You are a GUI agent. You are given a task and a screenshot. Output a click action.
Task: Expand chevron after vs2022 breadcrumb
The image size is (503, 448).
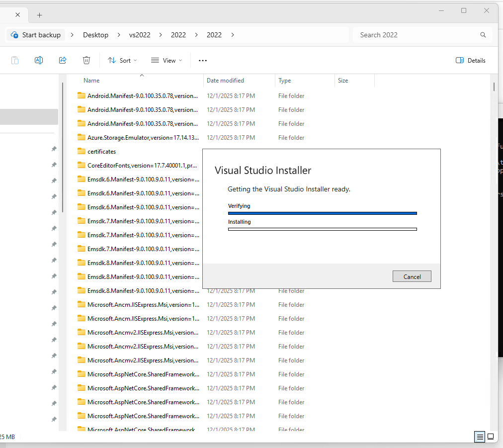tap(161, 35)
